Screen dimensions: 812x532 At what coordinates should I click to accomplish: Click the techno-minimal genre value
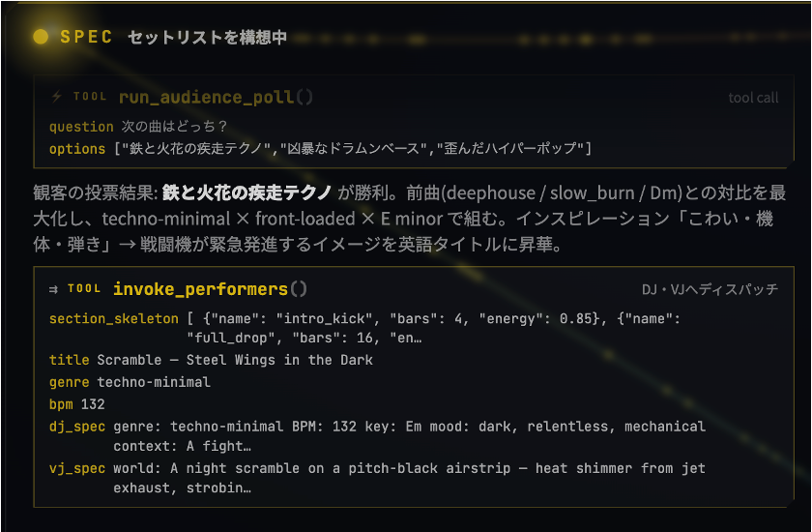pyautogui.click(x=154, y=382)
